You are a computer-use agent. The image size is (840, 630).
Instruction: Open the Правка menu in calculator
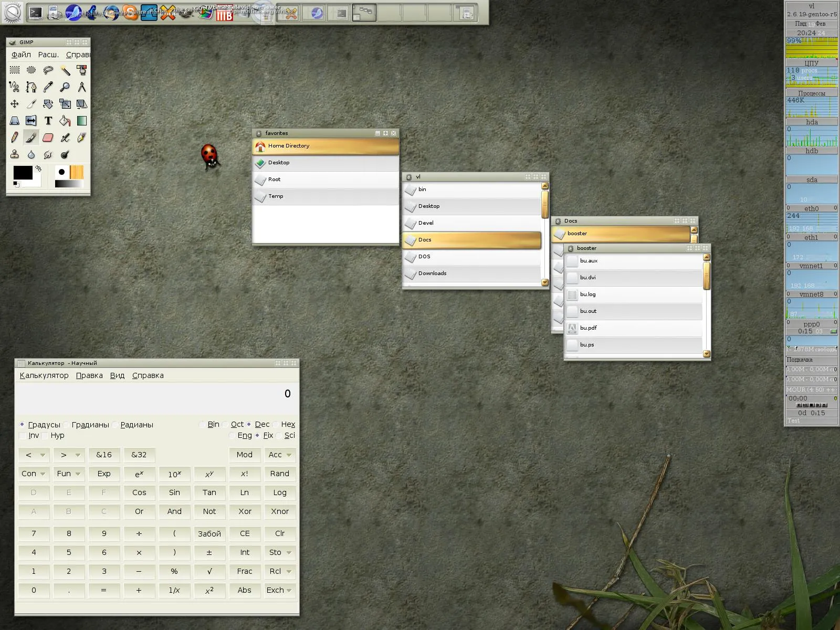pyautogui.click(x=89, y=375)
